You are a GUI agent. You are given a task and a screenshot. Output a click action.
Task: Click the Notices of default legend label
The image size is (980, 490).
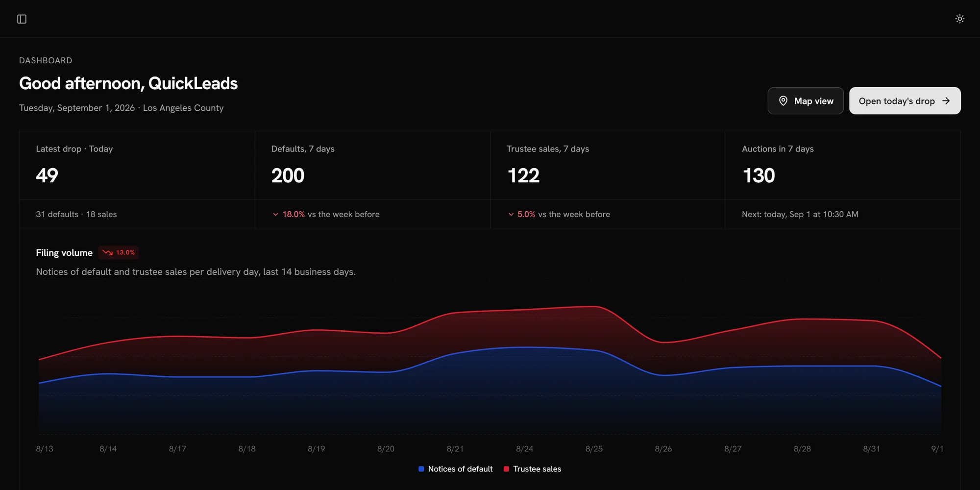coord(460,469)
